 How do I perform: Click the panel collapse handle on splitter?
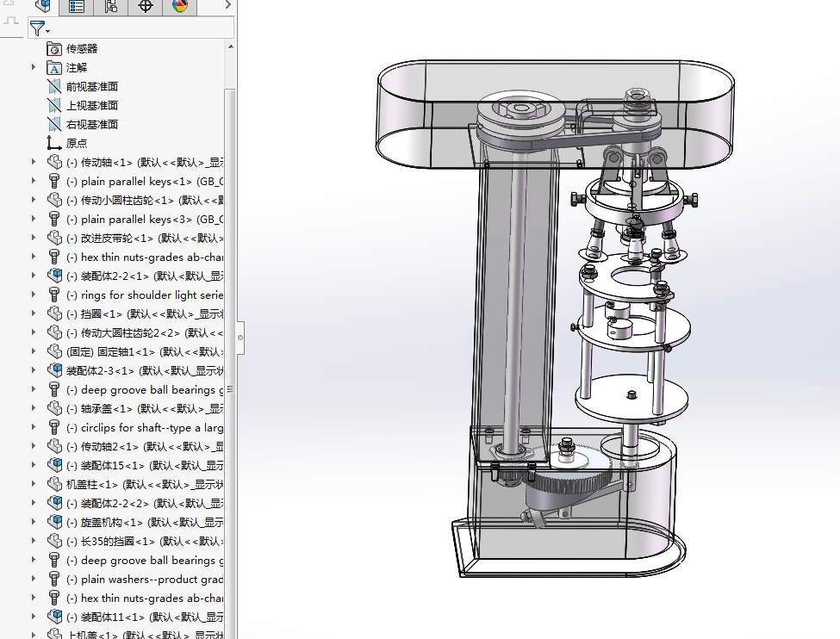tap(240, 338)
